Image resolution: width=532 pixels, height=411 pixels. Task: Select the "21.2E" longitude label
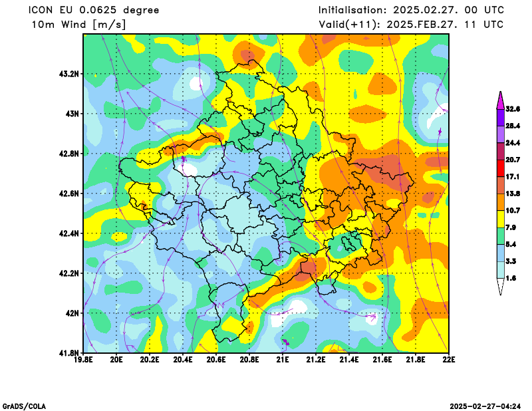coord(316,359)
